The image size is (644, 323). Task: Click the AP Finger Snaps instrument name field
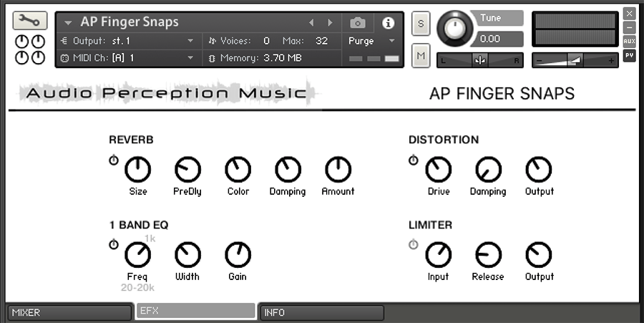130,21
